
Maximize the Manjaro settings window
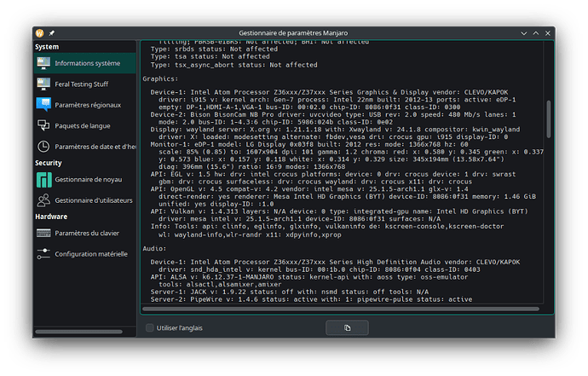pos(536,33)
